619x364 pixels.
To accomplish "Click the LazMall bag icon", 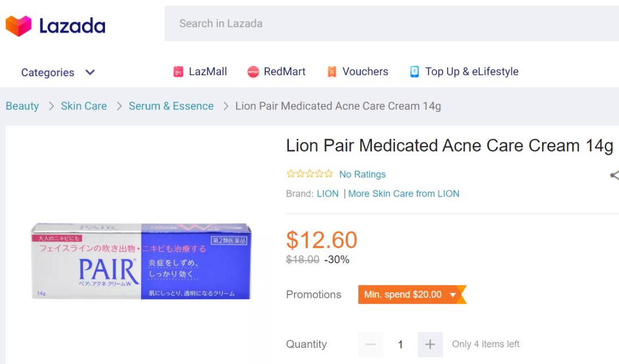I will (178, 72).
